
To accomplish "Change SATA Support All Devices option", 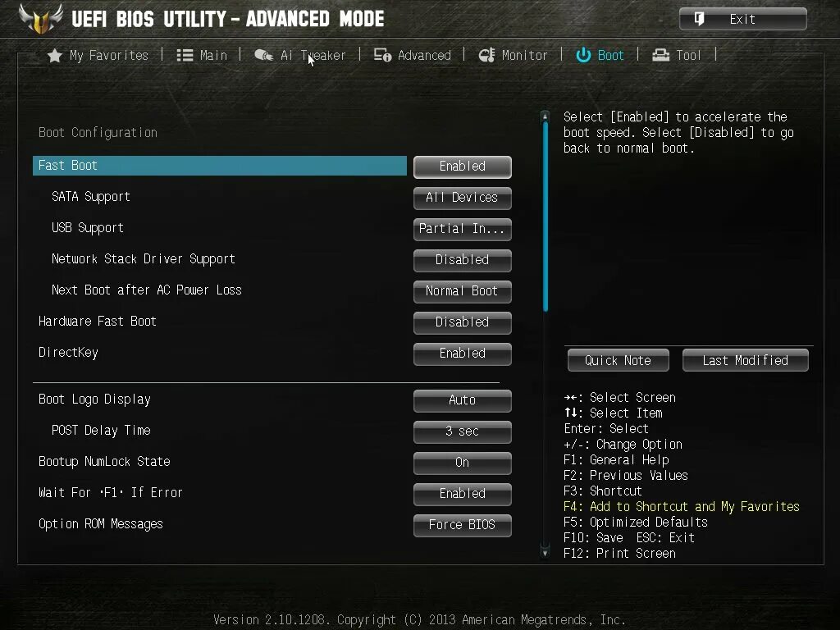I will pos(463,198).
